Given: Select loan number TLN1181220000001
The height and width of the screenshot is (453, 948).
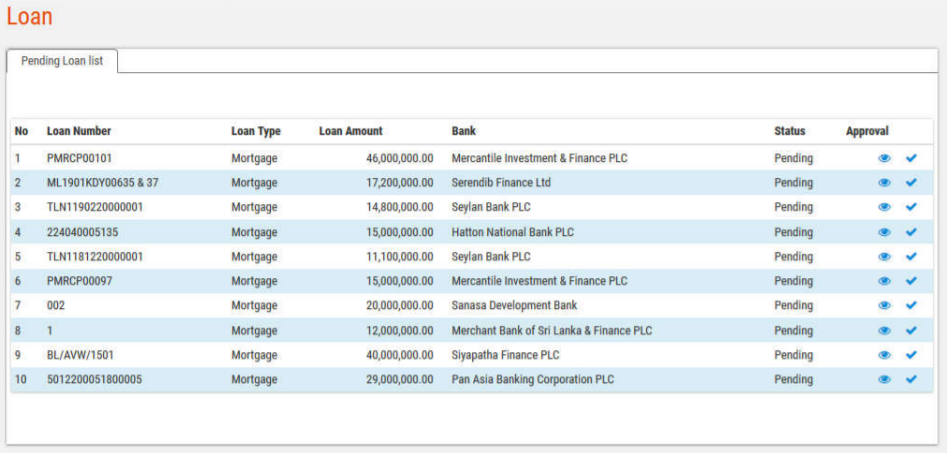Looking at the screenshot, I should (x=95, y=256).
